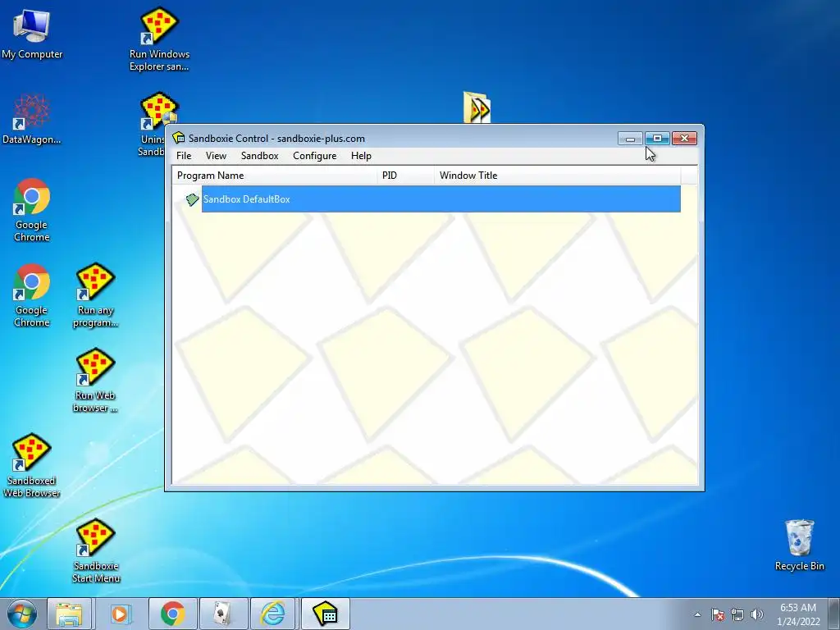Open the Configure menu
The width and height of the screenshot is (840, 630).
click(314, 156)
